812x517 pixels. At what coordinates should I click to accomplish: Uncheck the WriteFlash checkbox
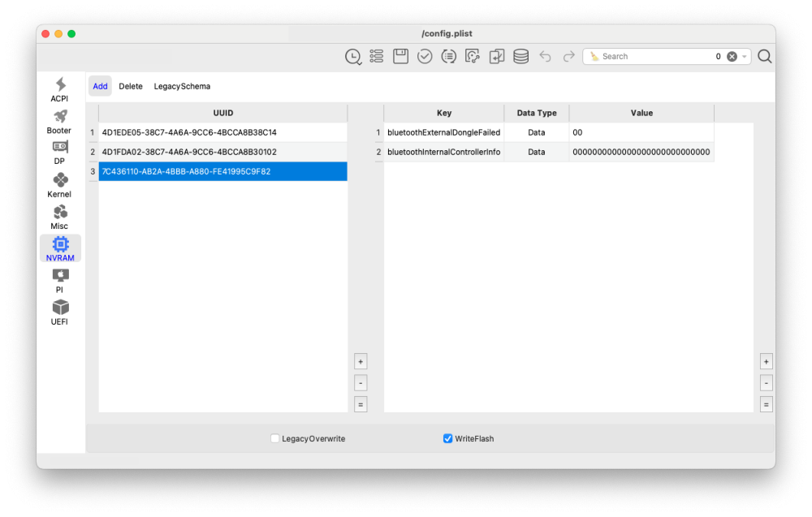coord(448,438)
